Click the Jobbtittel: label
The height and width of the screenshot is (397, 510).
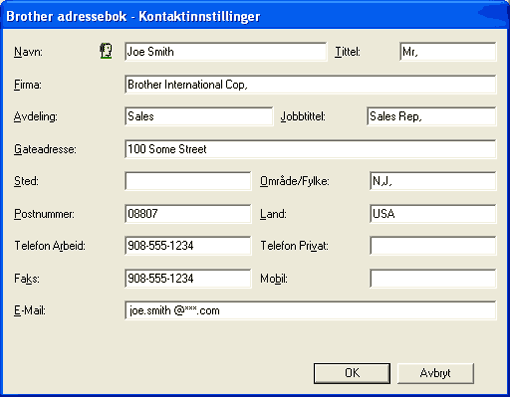tap(303, 116)
